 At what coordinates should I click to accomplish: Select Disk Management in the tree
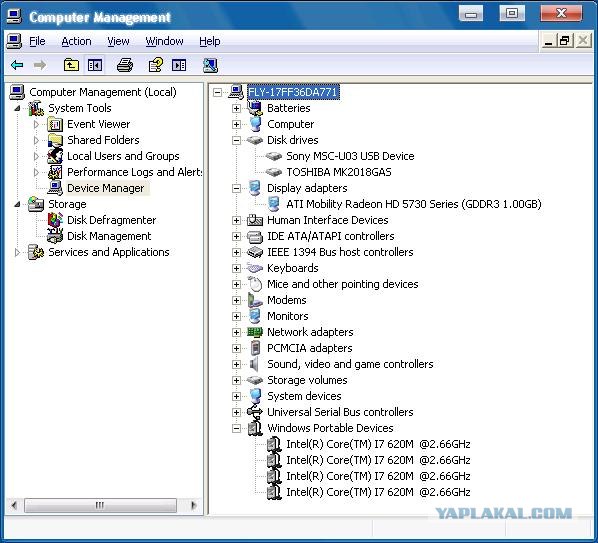click(109, 236)
